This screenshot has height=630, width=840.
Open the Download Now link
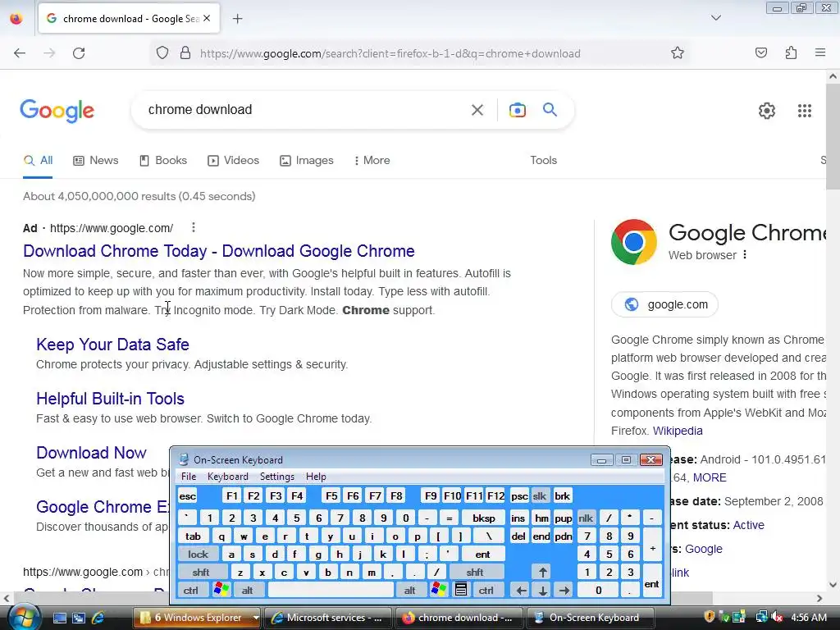pos(91,452)
